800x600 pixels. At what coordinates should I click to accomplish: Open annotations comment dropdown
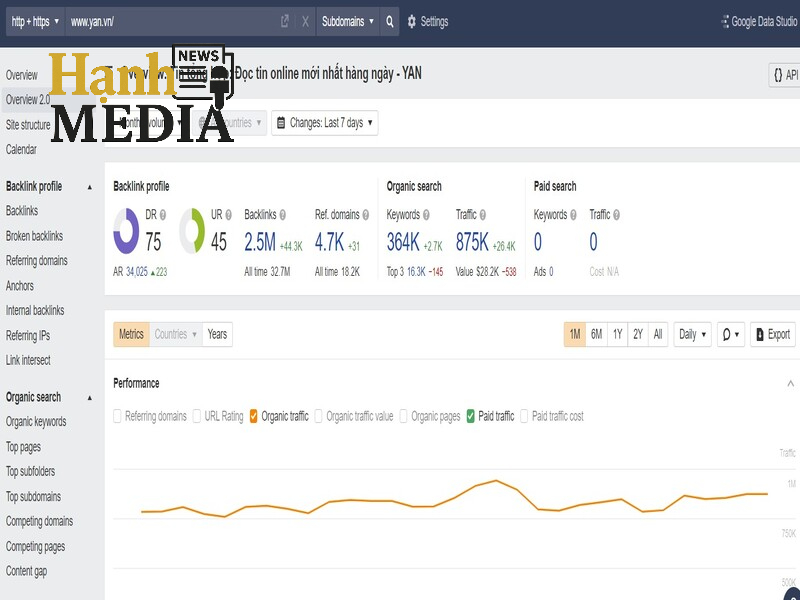[731, 335]
